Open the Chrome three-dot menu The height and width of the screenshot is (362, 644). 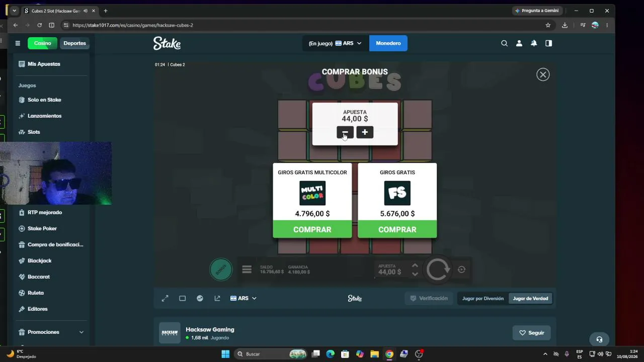pos(607,25)
